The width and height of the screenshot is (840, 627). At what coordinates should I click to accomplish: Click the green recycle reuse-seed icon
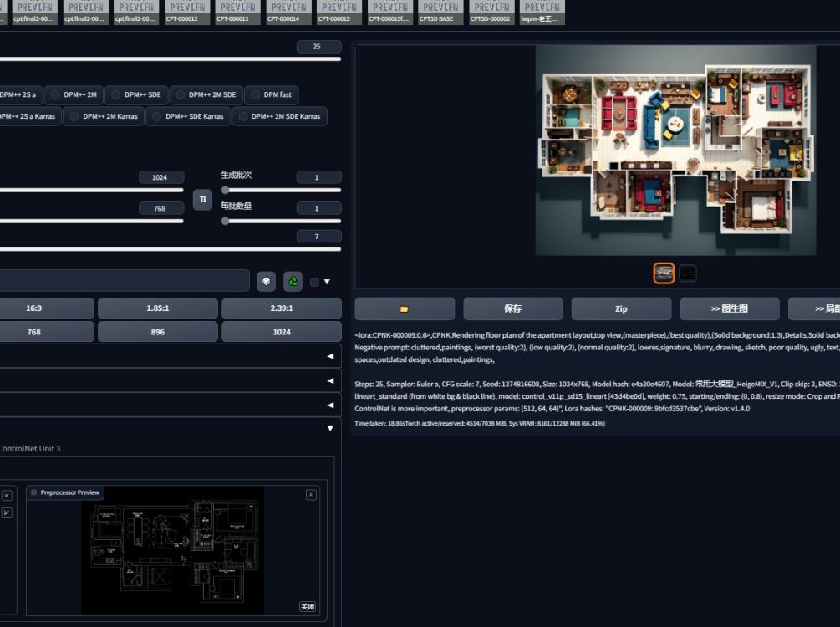coord(293,282)
